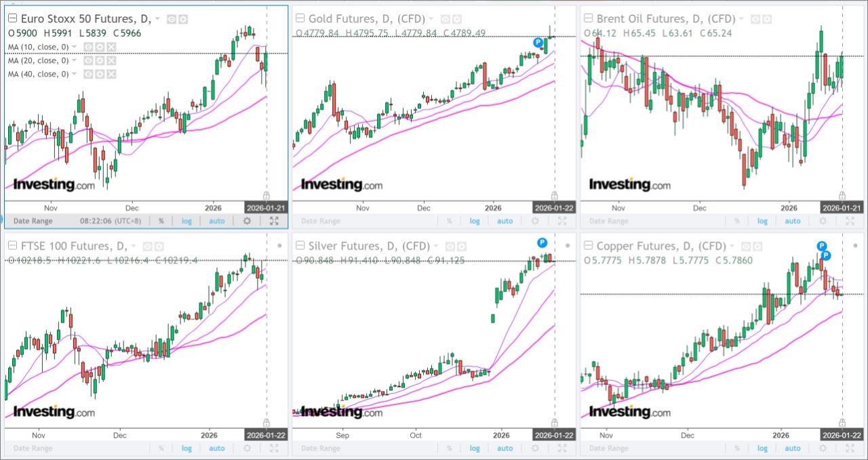Open the MA (10, close, 0) dropdown arrow
868x460 pixels.
click(x=74, y=47)
